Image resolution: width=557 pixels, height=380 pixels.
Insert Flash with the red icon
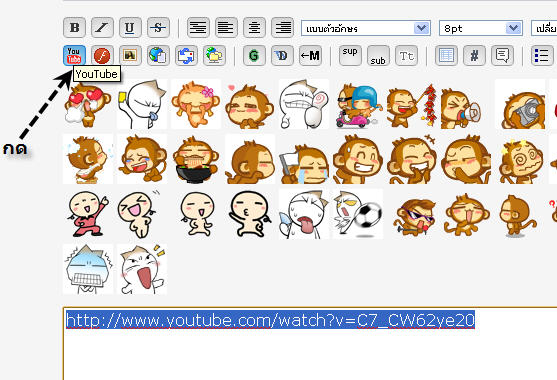tap(102, 55)
